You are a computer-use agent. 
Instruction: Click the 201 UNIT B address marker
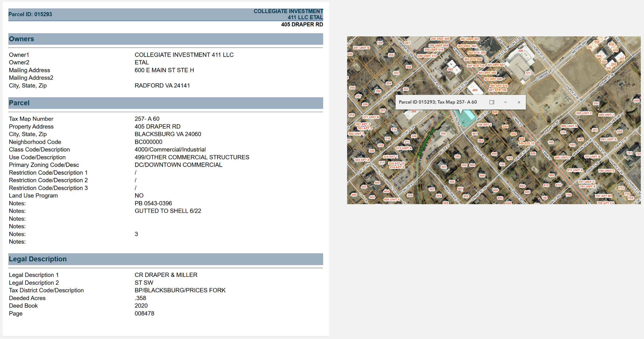(361, 48)
